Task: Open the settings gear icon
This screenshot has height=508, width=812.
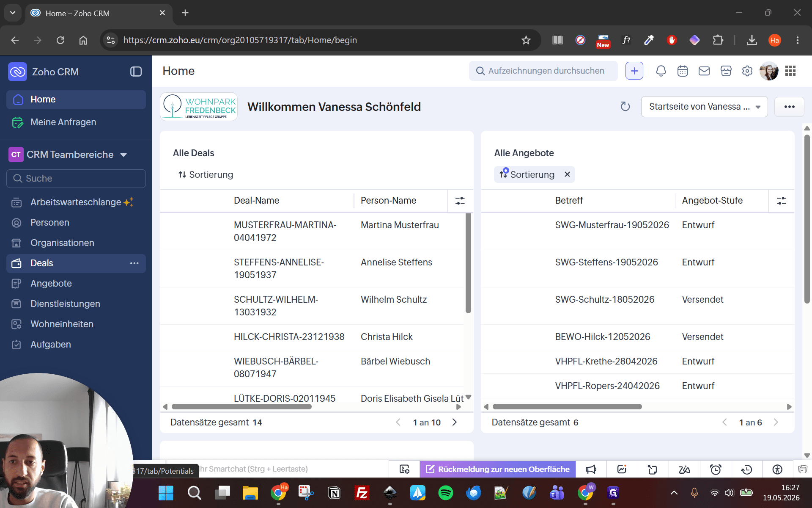Action: pos(747,71)
